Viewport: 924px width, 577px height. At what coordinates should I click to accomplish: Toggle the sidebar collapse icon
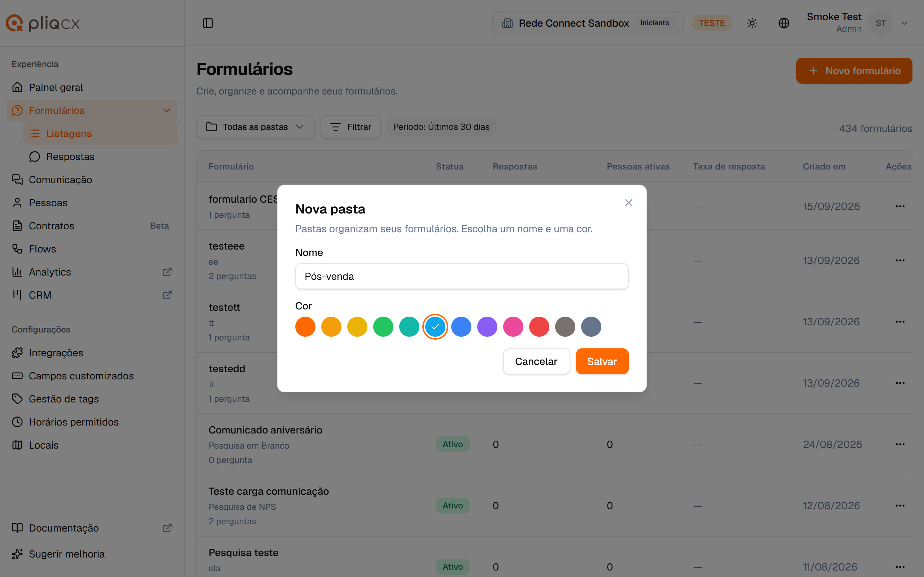(x=208, y=23)
